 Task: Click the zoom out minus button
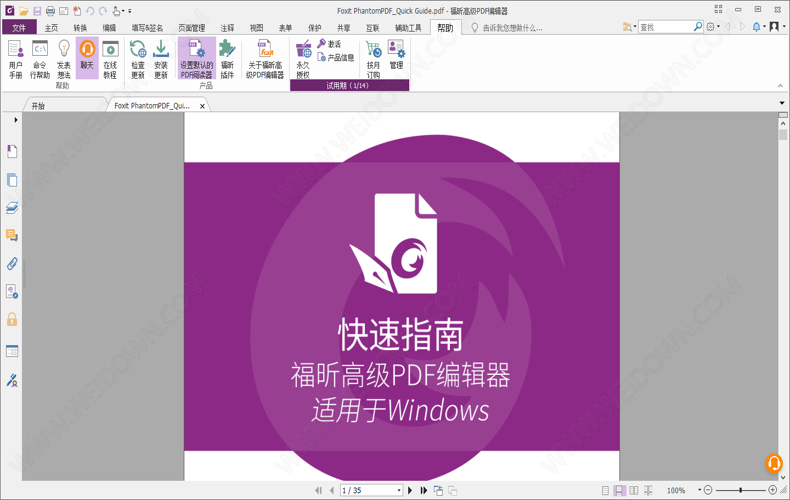[x=708, y=490]
